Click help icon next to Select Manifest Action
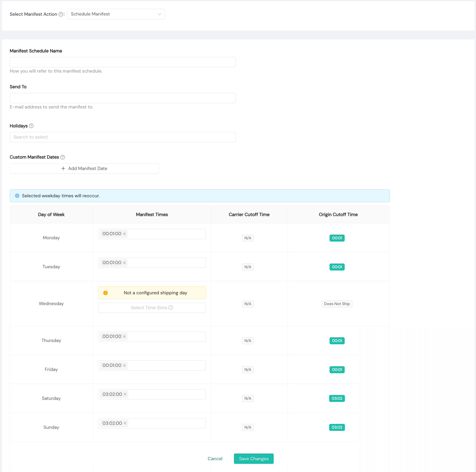476x472 pixels. (61, 14)
